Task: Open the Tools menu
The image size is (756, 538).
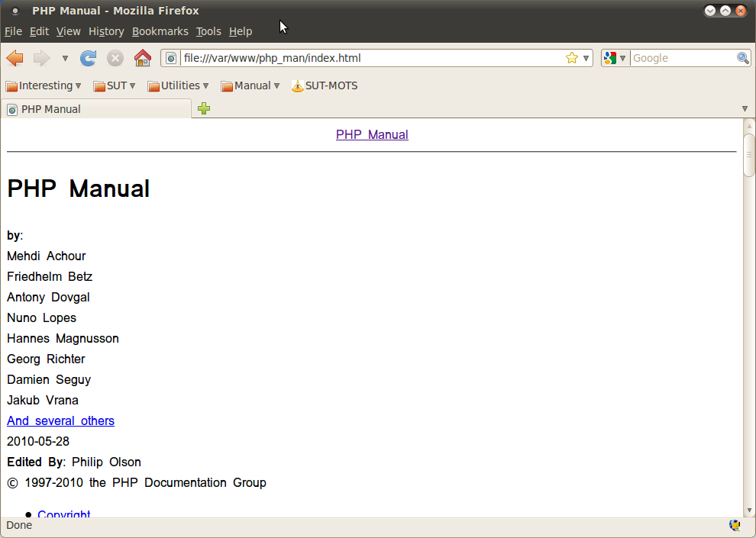Action: (x=208, y=31)
